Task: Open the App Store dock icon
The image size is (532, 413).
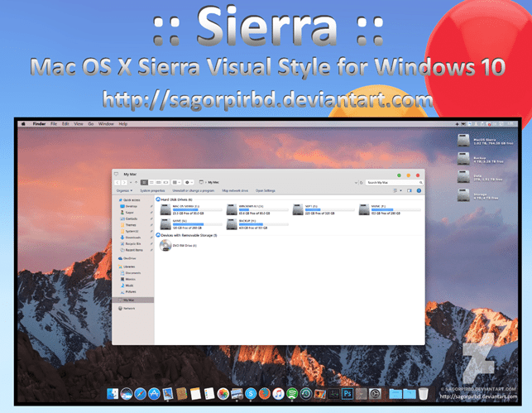Action: pyautogui.click(x=154, y=394)
